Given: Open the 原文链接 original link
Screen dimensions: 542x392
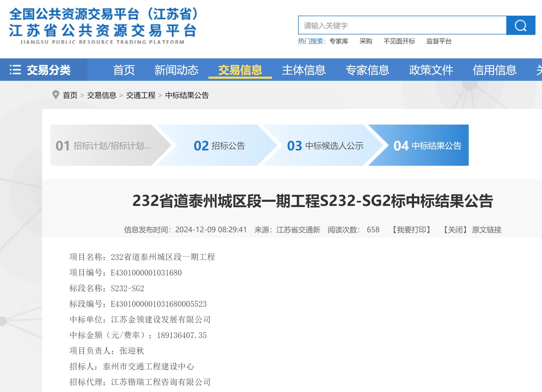Looking at the screenshot, I should pos(487,230).
